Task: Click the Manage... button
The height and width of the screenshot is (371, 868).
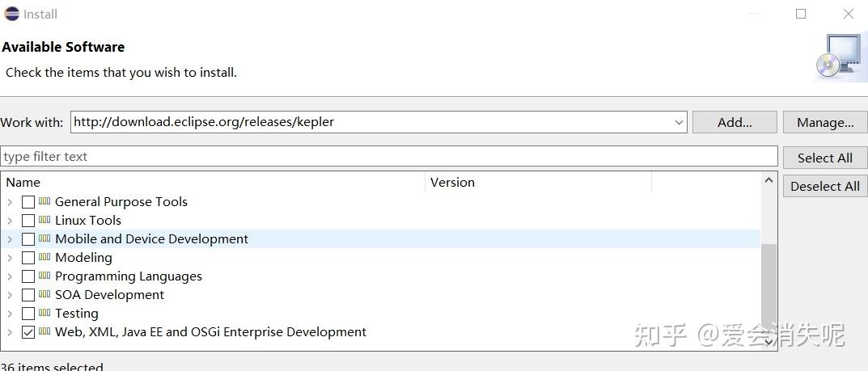Action: 825,122
